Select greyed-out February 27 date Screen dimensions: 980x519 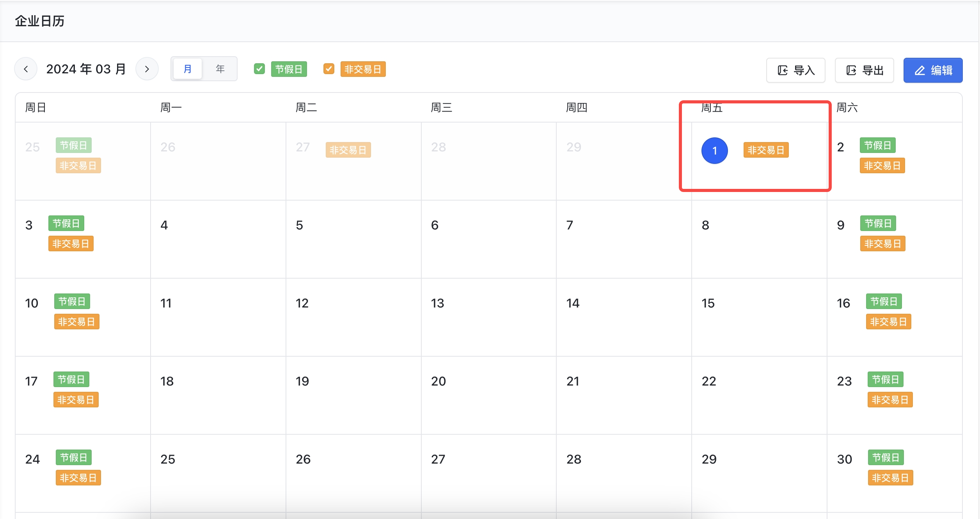tap(303, 147)
